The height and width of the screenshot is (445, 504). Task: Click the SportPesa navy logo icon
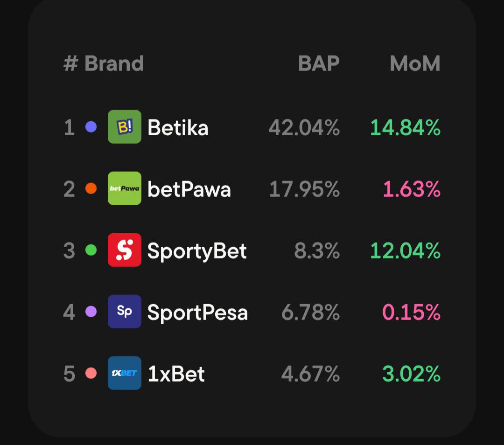coord(124,312)
